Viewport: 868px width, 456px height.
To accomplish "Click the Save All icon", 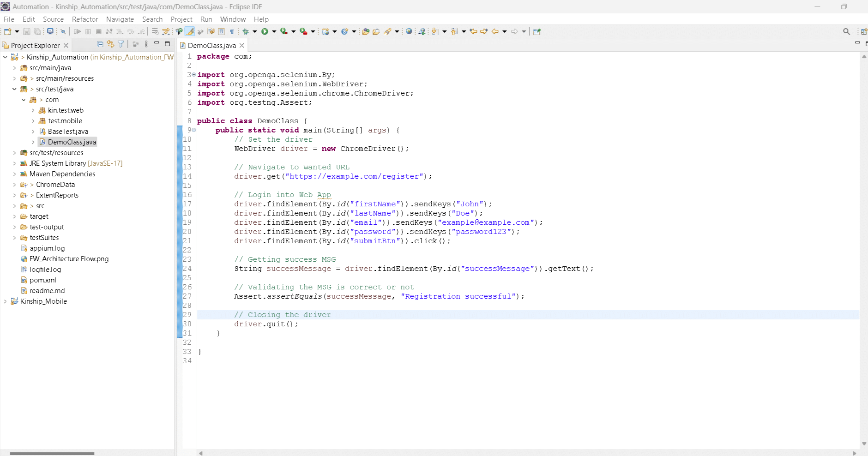I will click(37, 31).
